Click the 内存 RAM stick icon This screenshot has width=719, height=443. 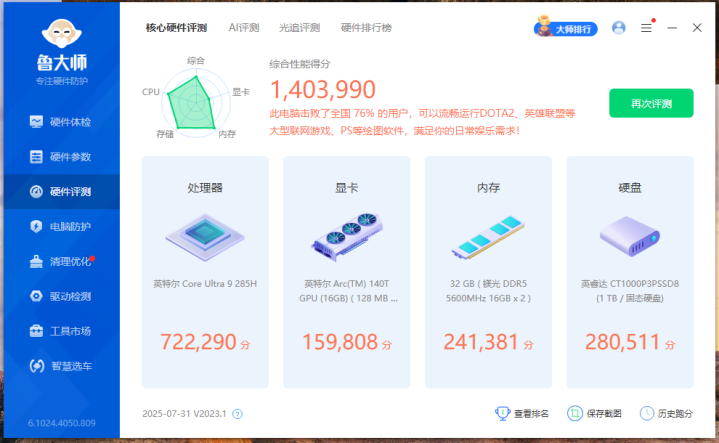coord(488,238)
